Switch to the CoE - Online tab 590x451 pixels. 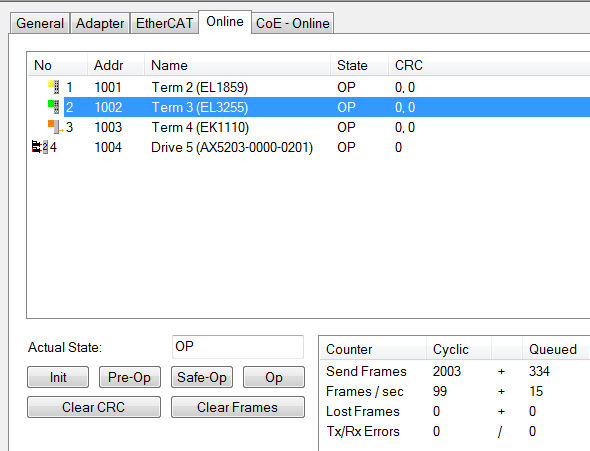tap(292, 23)
